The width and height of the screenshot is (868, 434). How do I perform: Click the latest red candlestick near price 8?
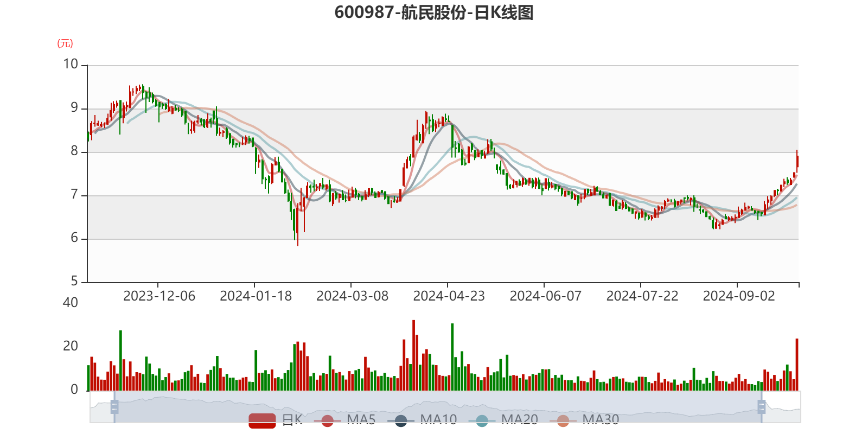[797, 161]
